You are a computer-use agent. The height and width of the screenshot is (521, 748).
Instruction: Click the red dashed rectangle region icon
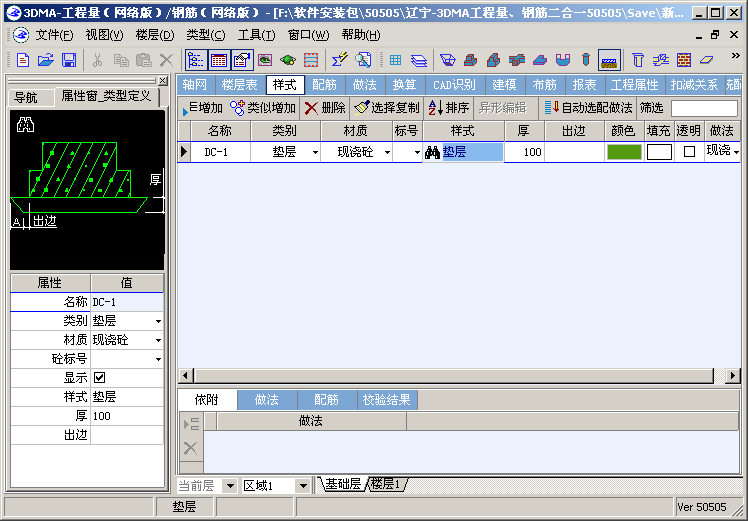(x=311, y=60)
